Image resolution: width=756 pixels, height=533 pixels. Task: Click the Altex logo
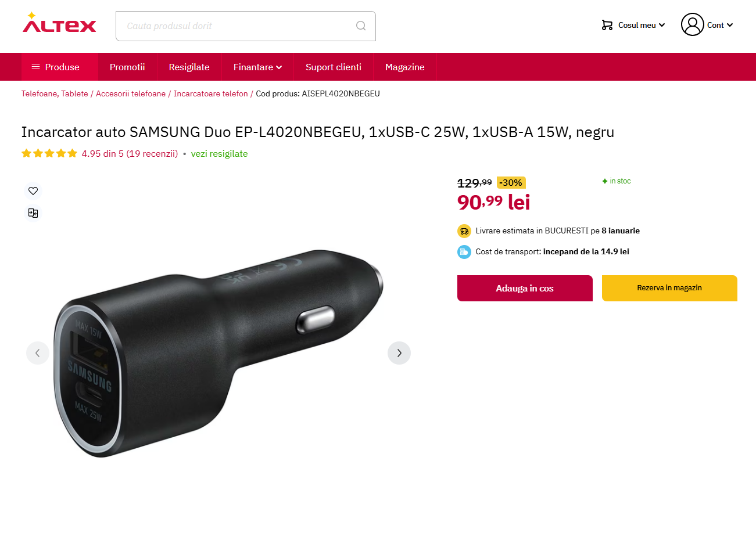point(59,23)
